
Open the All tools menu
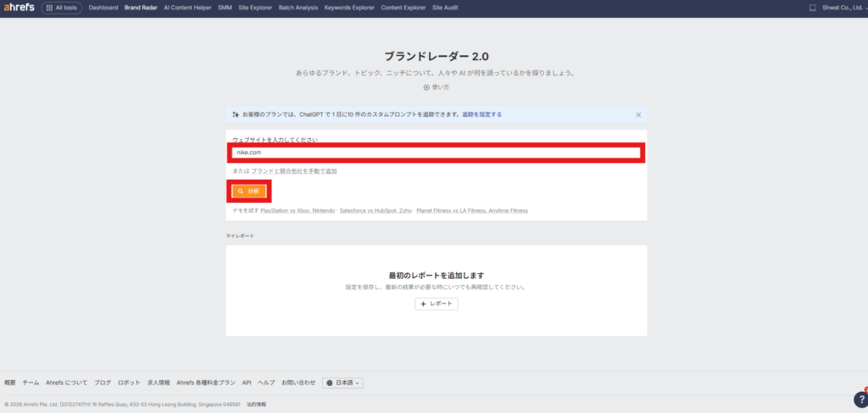tap(61, 8)
